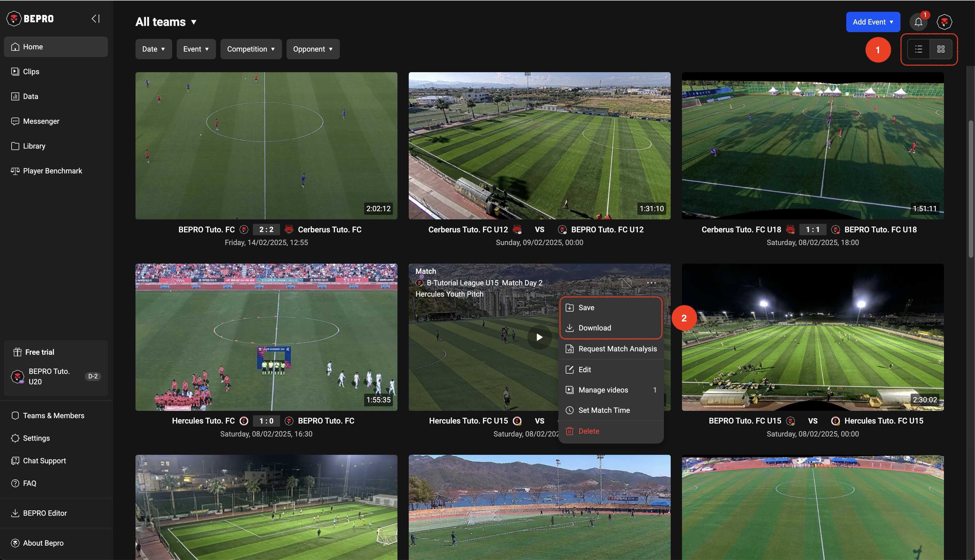Click the Add Event button
975x560 pixels.
(872, 22)
